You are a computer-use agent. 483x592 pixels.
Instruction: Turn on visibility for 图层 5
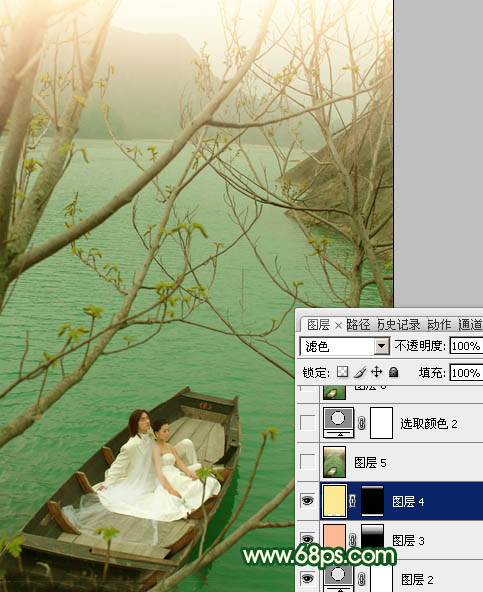coord(307,462)
